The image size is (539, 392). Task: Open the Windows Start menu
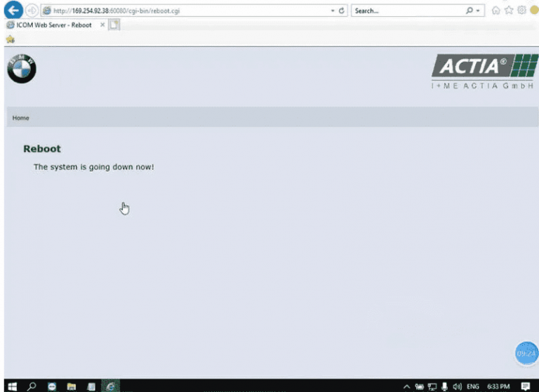click(x=11, y=386)
